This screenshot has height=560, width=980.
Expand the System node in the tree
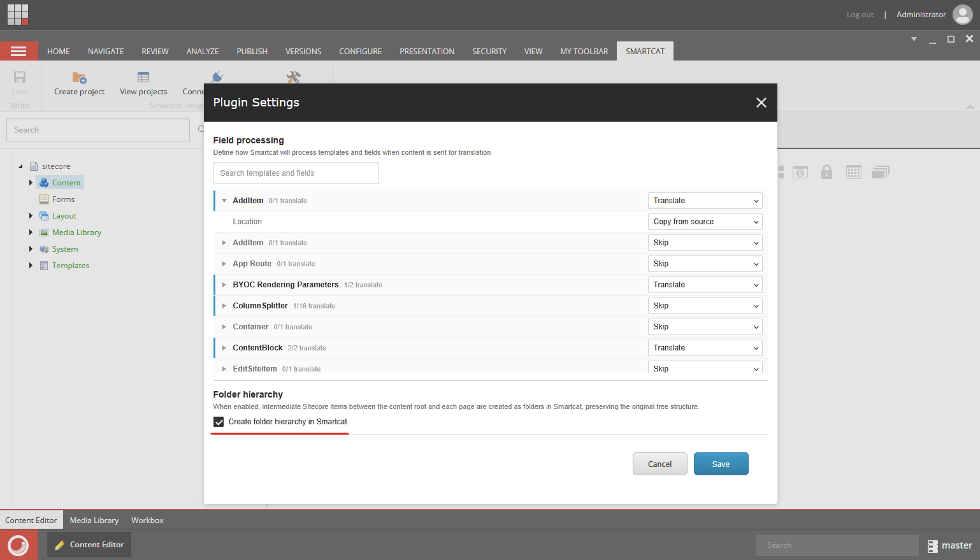tap(31, 249)
